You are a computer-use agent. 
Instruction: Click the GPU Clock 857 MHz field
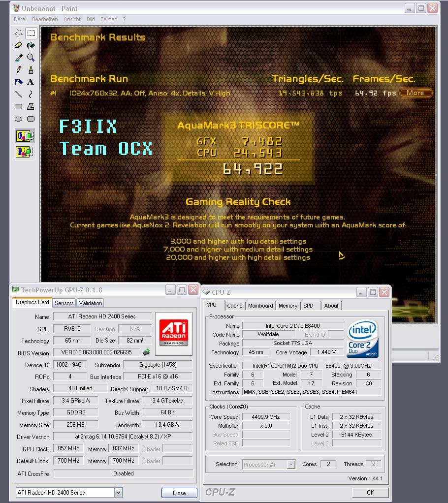click(68, 448)
